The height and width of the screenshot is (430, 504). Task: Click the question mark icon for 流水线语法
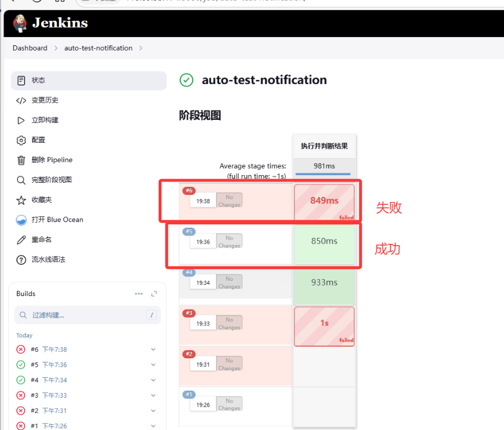click(21, 260)
